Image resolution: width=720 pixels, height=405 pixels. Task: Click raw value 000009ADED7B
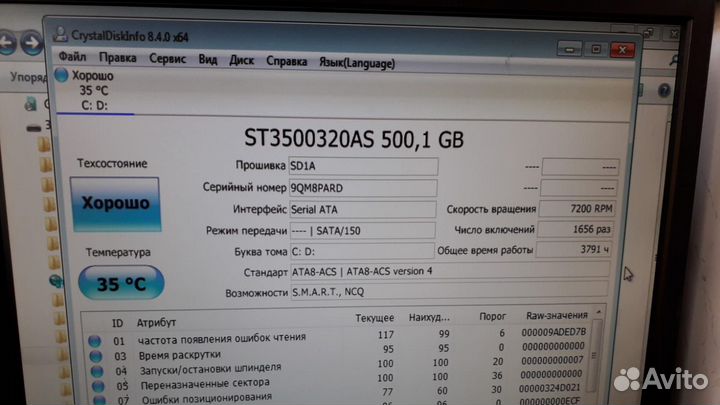point(554,332)
